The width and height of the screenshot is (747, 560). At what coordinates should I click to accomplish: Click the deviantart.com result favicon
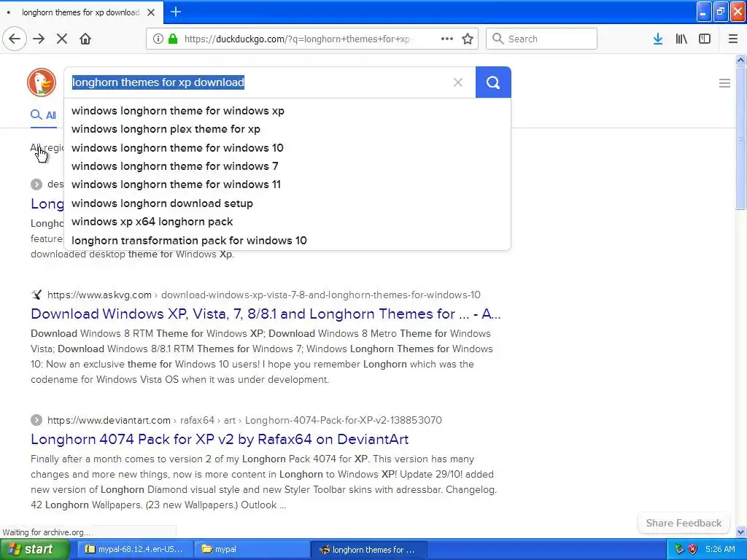point(36,420)
